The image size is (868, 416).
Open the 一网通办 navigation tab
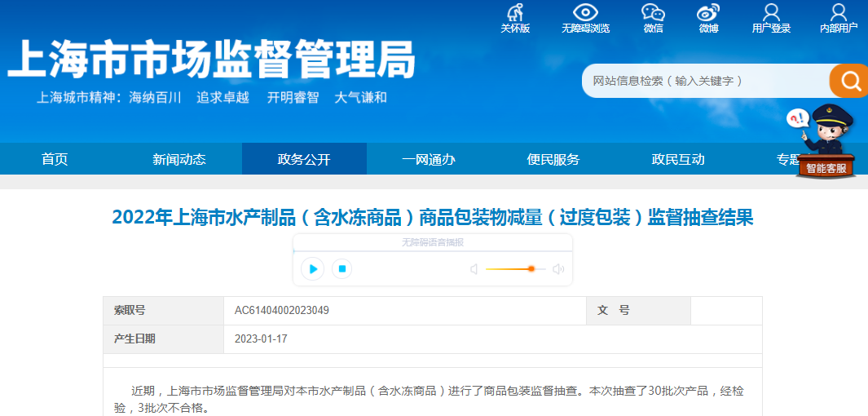pos(429,160)
